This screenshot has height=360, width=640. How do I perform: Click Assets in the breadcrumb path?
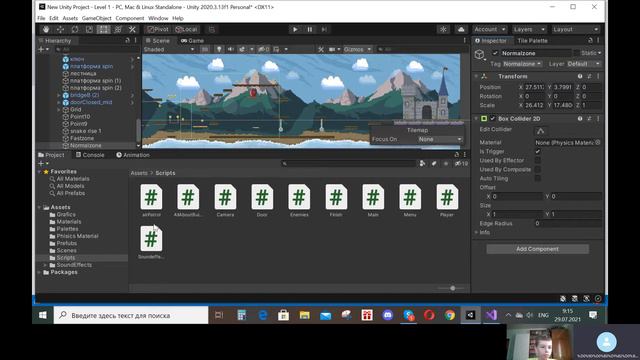pos(139,173)
